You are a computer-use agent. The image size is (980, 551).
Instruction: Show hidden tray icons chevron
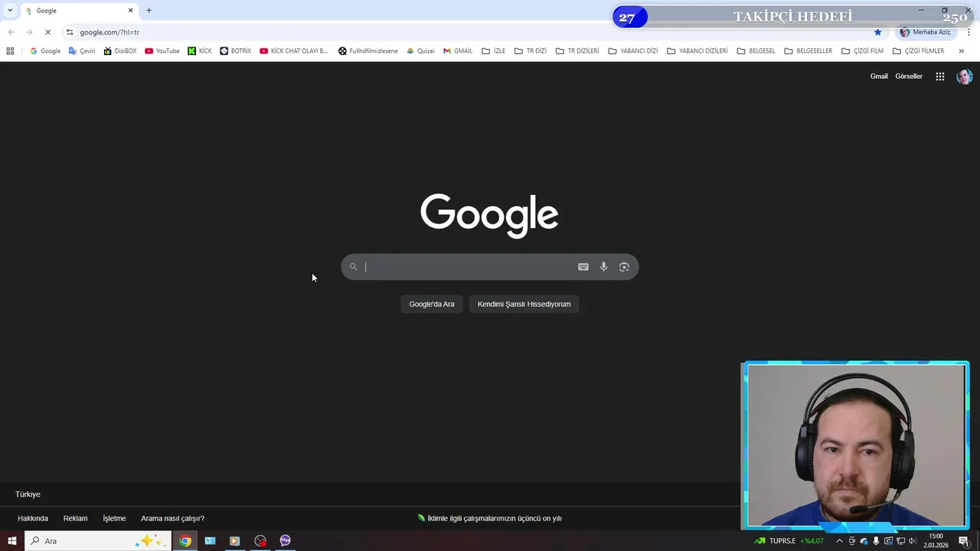(x=839, y=541)
